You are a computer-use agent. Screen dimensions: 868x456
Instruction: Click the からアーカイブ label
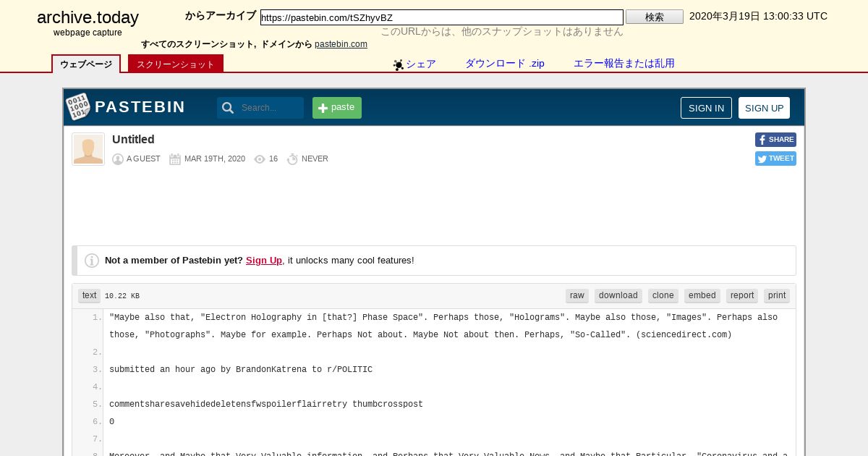(x=221, y=16)
